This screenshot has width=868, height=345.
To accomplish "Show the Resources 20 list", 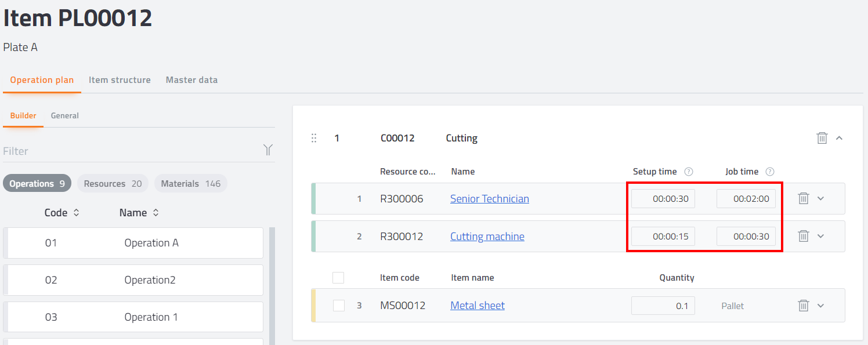I will click(113, 183).
